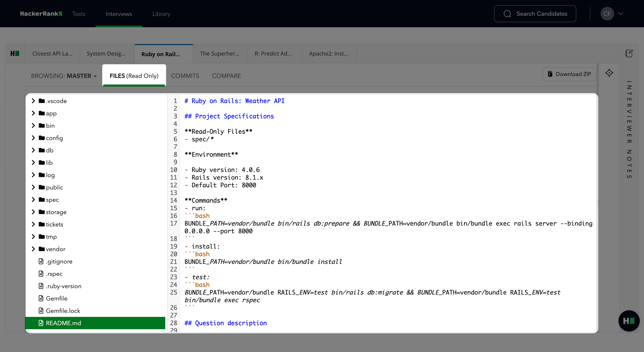Expand the spec folder chevron

(x=33, y=200)
